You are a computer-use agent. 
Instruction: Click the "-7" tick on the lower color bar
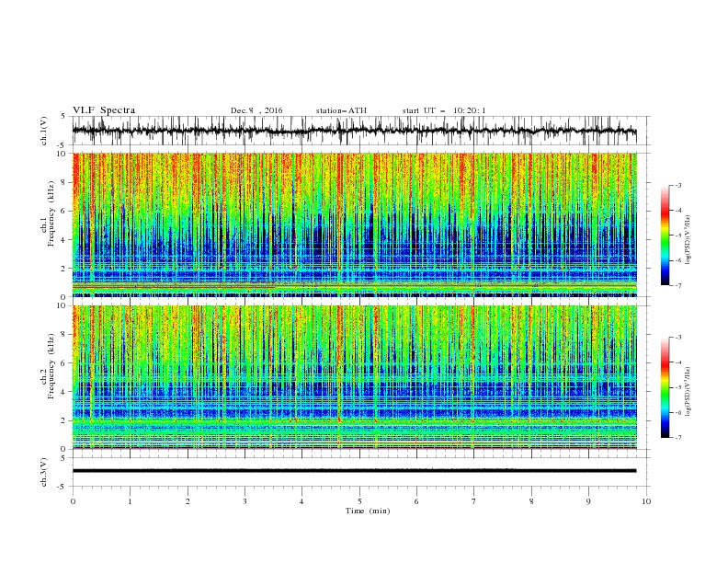[678, 437]
